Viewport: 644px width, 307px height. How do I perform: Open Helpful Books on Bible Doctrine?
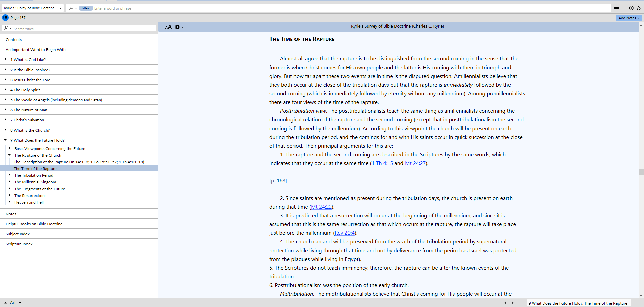[x=79, y=224]
